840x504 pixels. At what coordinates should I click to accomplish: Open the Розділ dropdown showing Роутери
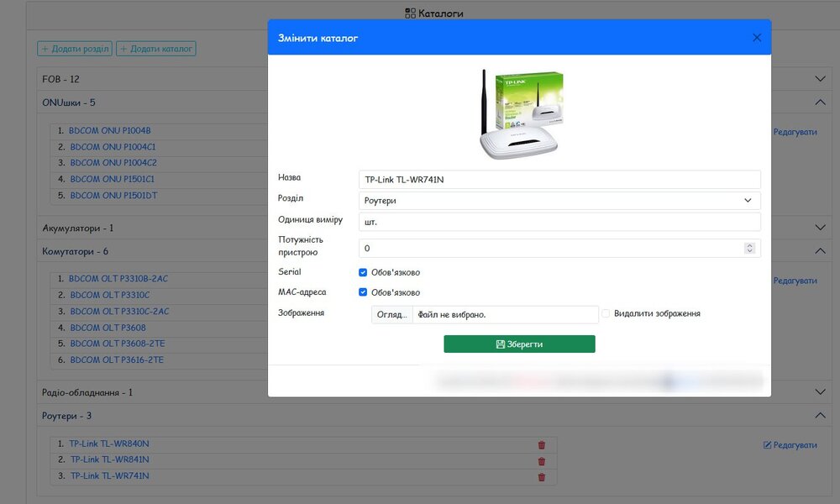(559, 201)
